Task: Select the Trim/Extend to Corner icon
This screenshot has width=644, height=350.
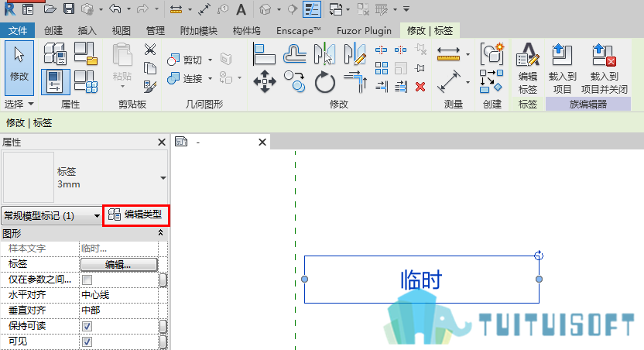Action: point(355,81)
